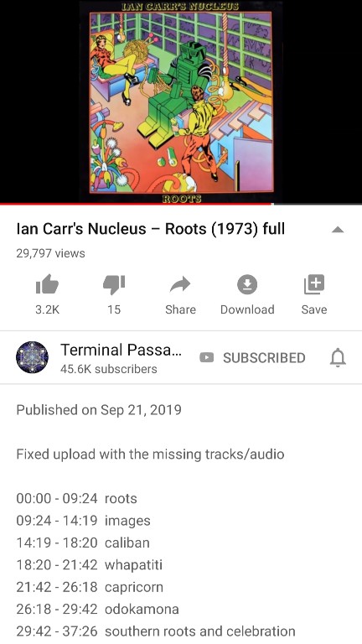Screen dimensions: 362x644
Task: Save video to playlist icon
Action: [314, 284]
